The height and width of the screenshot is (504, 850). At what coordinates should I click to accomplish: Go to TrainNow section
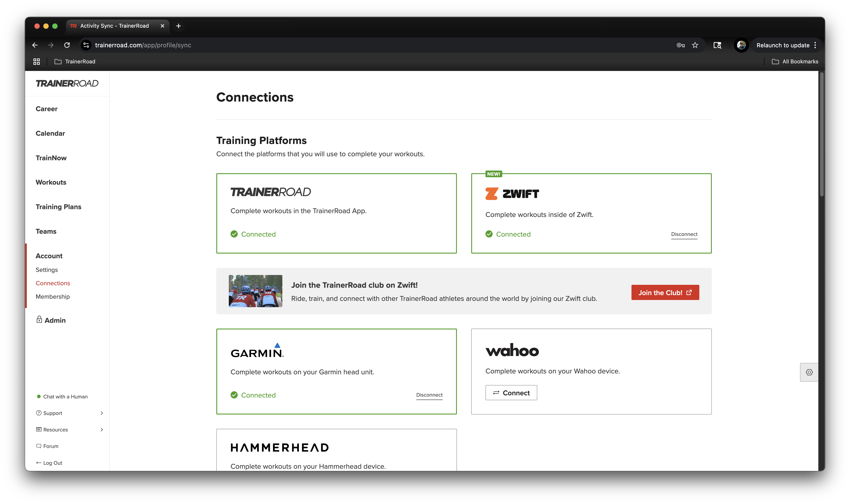[51, 158]
